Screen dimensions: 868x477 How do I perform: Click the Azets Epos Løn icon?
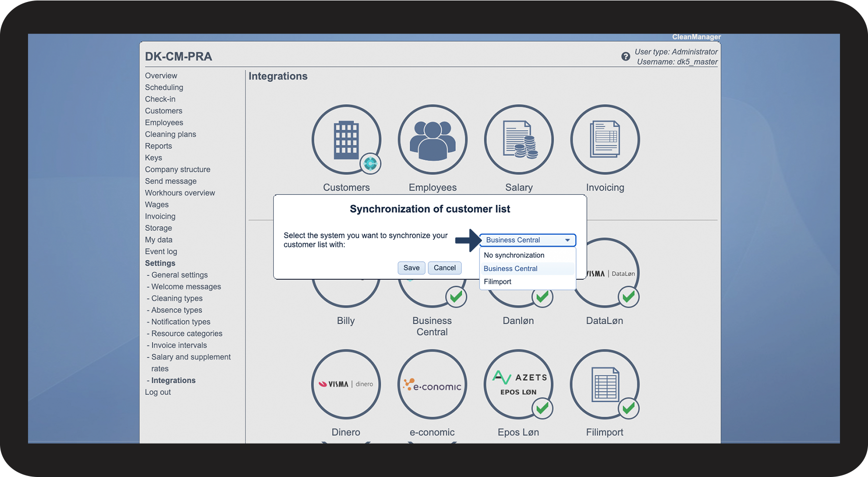(518, 384)
